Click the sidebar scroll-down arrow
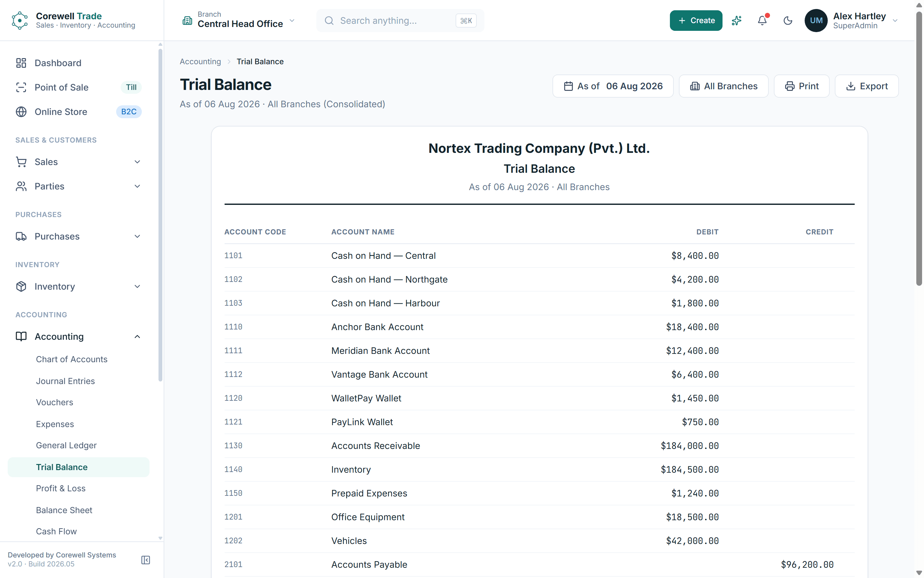The width and height of the screenshot is (924, 578). coord(160,538)
